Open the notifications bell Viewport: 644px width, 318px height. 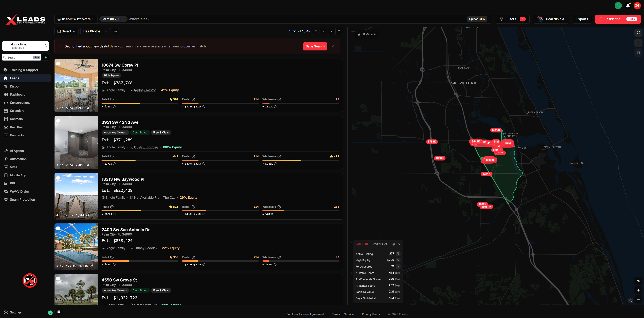tap(628, 6)
